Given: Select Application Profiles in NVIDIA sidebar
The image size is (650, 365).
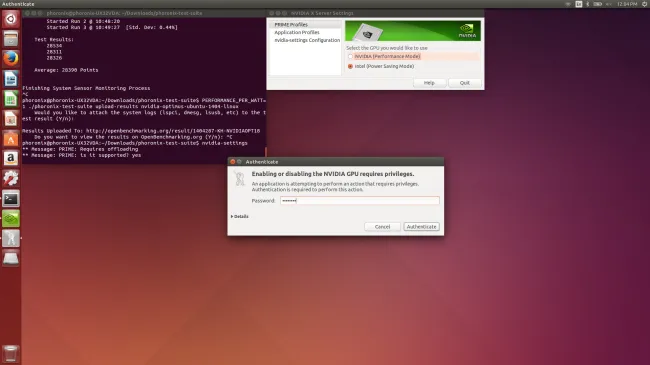Looking at the screenshot, I should point(297,32).
